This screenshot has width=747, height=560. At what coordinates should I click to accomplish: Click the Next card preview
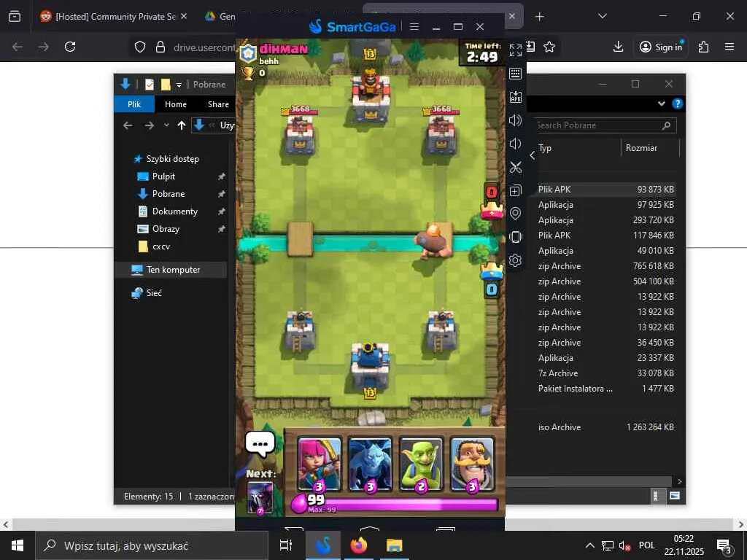coord(260,498)
